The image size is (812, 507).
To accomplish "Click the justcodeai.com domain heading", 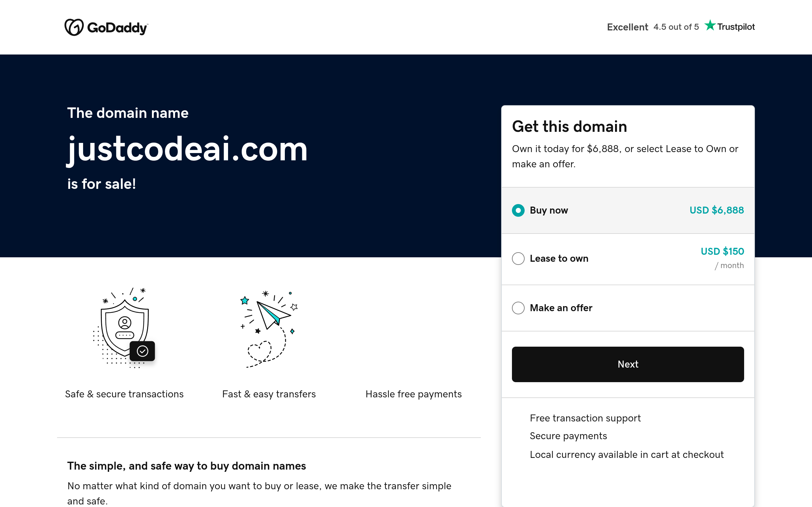I will pos(187,150).
